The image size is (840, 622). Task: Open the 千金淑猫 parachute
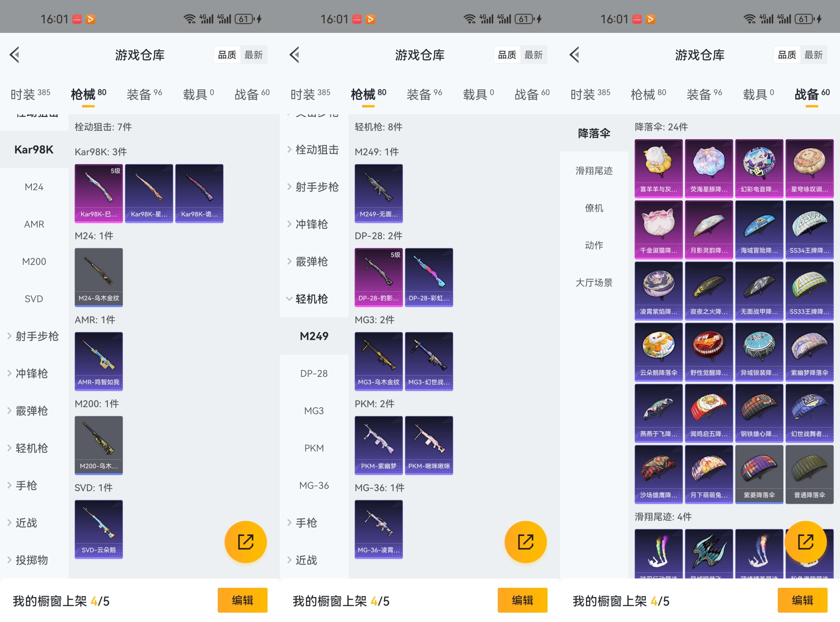[659, 230]
